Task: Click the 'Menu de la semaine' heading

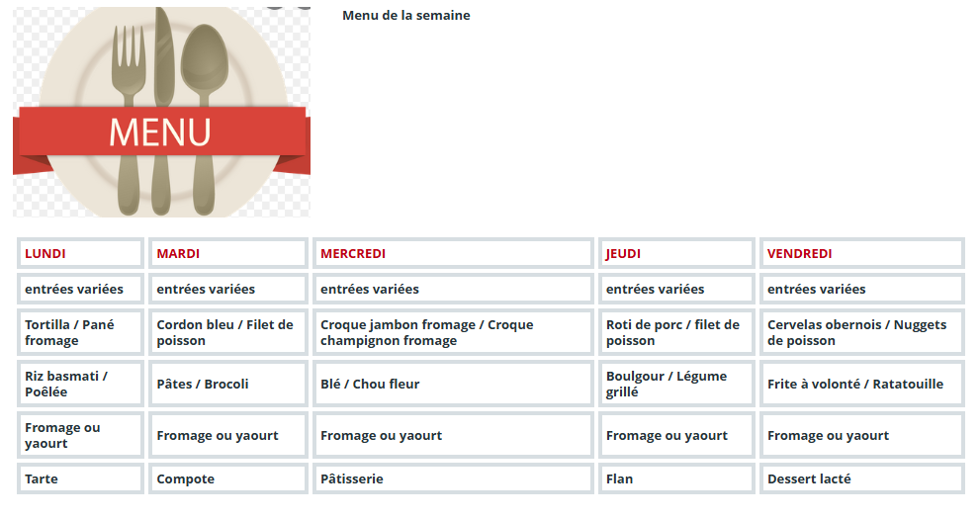Action: tap(406, 16)
